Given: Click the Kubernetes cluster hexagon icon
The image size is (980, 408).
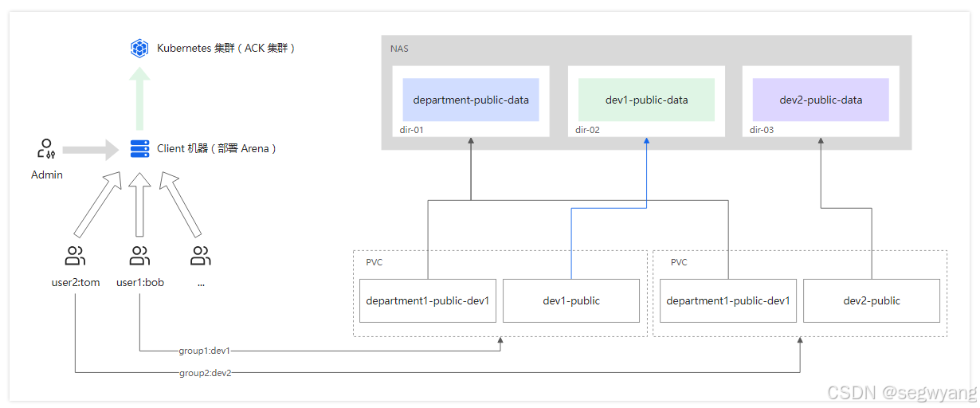Looking at the screenshot, I should pos(139,49).
